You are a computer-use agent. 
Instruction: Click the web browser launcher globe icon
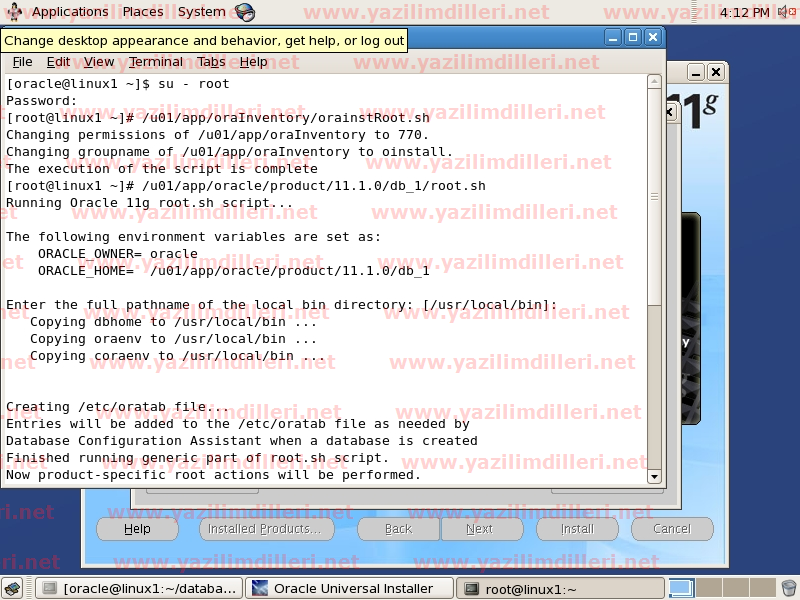[244, 12]
